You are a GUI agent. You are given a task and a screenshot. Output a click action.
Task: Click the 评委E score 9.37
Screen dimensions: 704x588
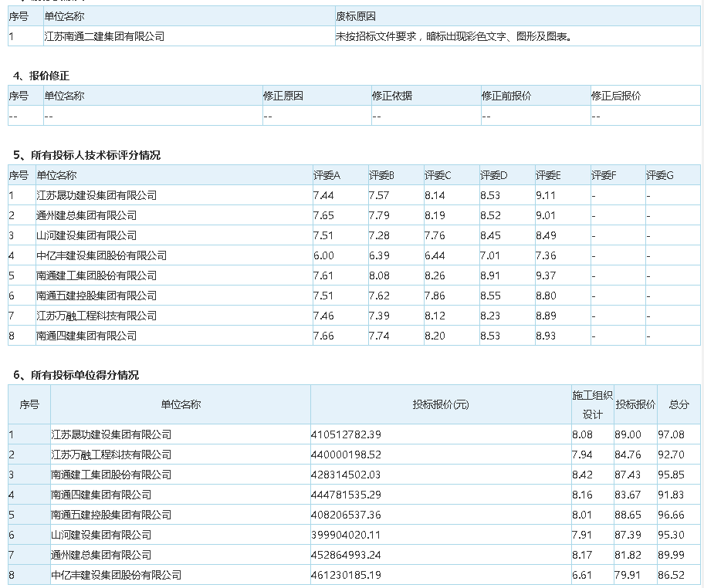(x=546, y=275)
